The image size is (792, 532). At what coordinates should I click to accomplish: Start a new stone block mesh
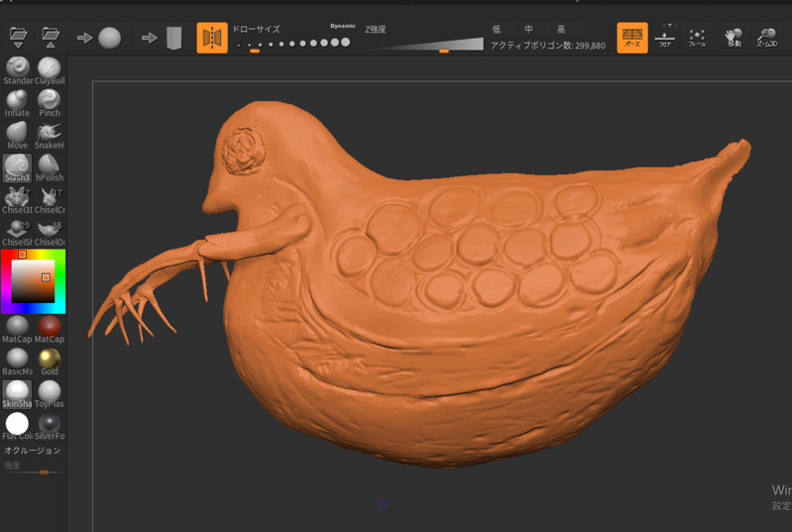163,38
